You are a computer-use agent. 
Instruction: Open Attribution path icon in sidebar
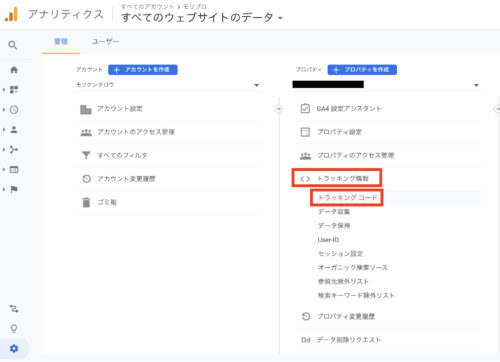(14, 309)
